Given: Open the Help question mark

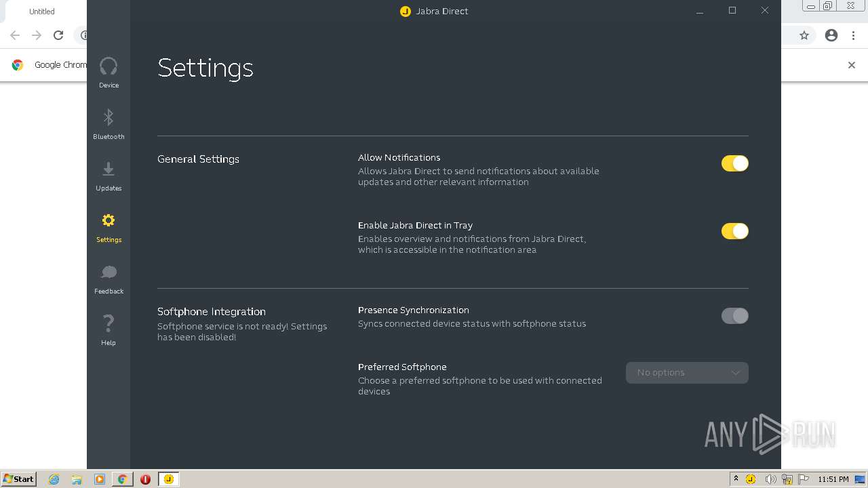Looking at the screenshot, I should [108, 323].
